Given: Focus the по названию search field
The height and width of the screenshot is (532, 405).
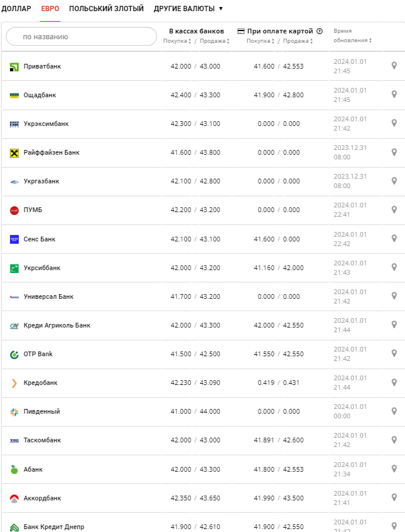Looking at the screenshot, I should (x=81, y=36).
